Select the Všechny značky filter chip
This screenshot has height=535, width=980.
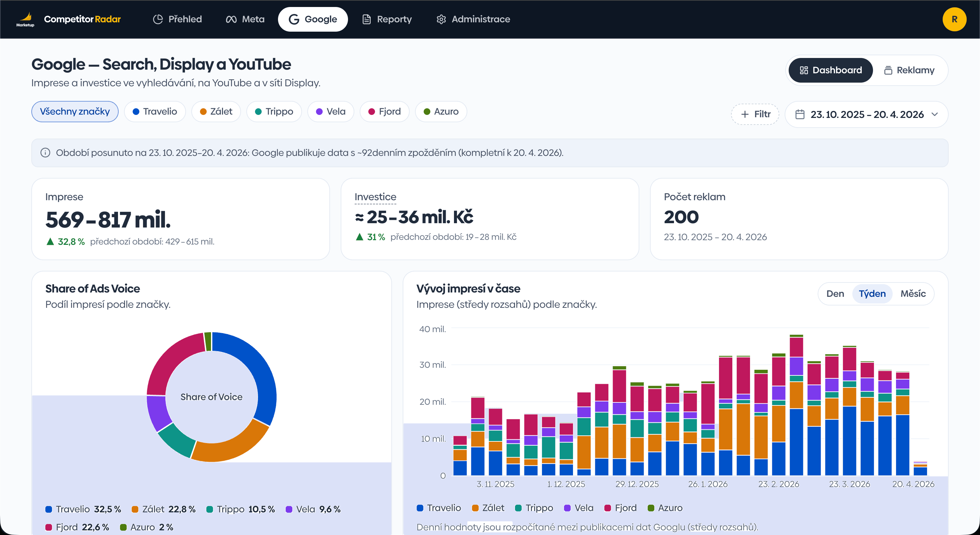(x=75, y=111)
